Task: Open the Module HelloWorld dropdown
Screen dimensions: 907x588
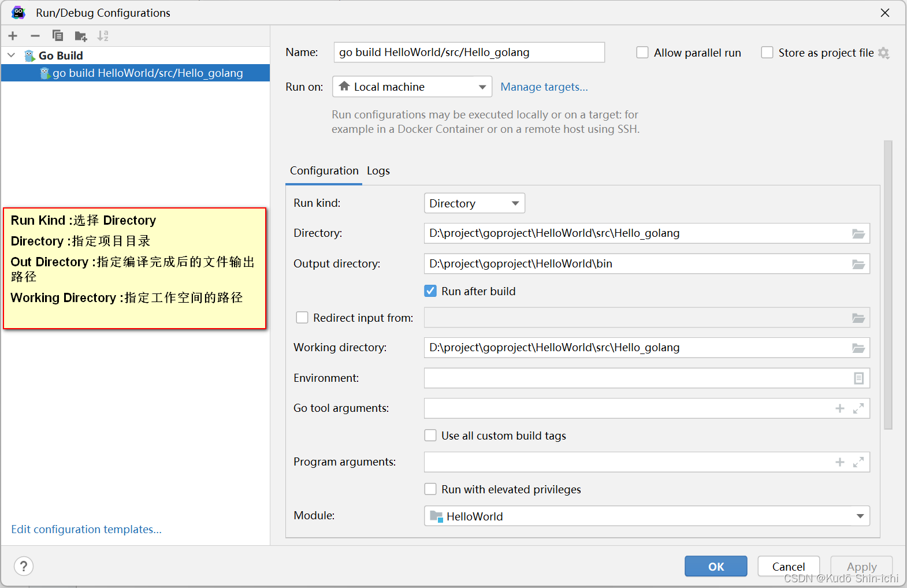Action: (x=647, y=516)
